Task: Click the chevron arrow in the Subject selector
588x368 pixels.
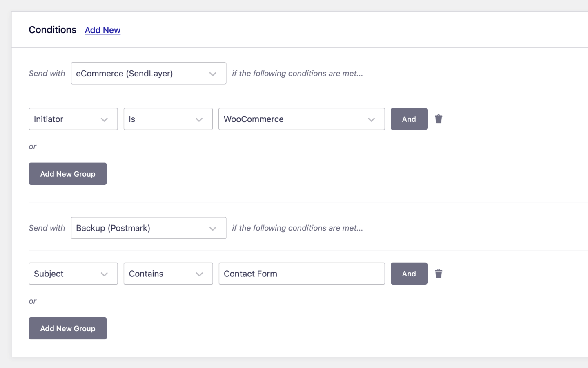Action: pyautogui.click(x=104, y=274)
